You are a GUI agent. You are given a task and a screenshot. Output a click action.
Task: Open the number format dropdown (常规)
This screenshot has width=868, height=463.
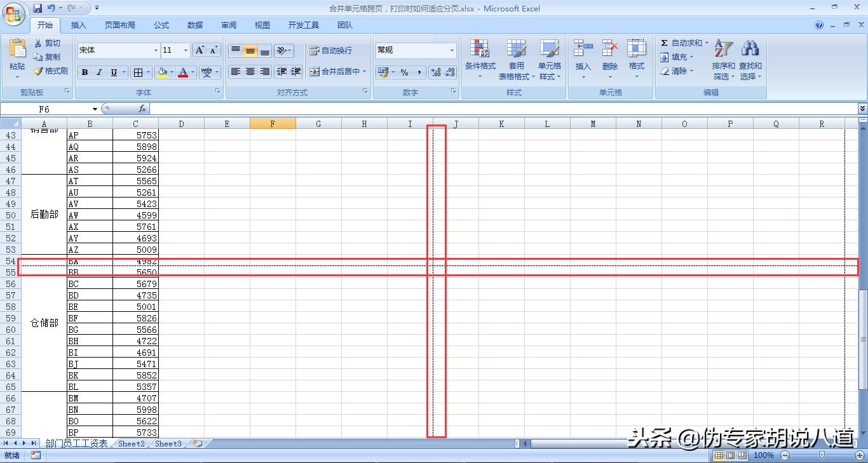coord(452,50)
